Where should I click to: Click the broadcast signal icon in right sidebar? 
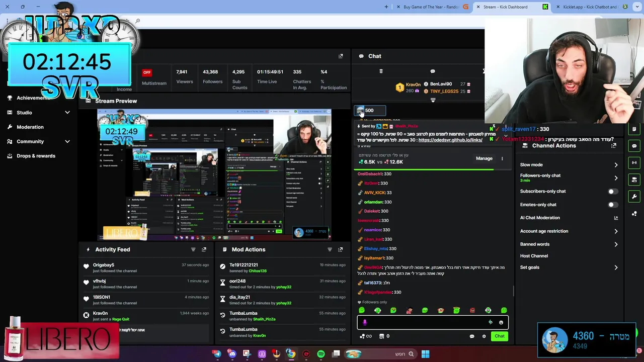(x=634, y=163)
